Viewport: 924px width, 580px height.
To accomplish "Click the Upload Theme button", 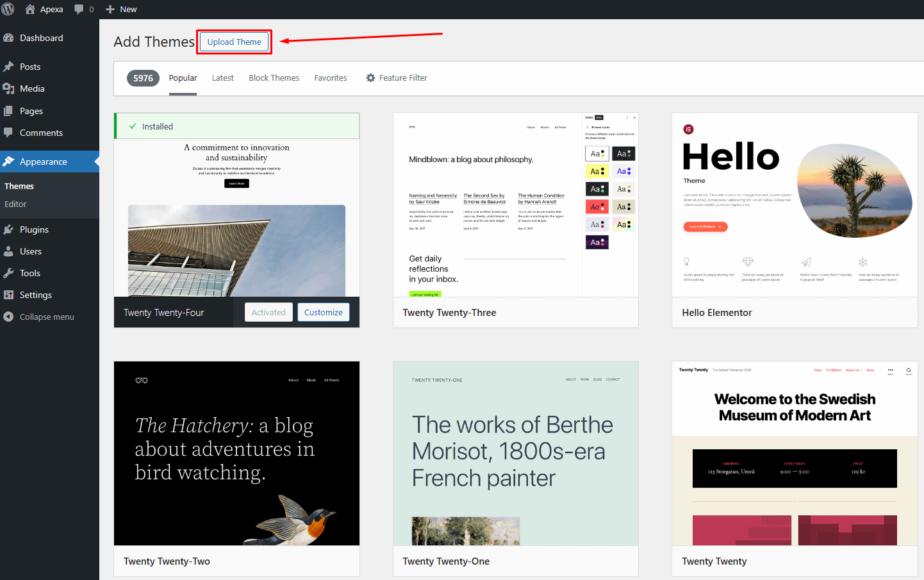I will pos(234,42).
